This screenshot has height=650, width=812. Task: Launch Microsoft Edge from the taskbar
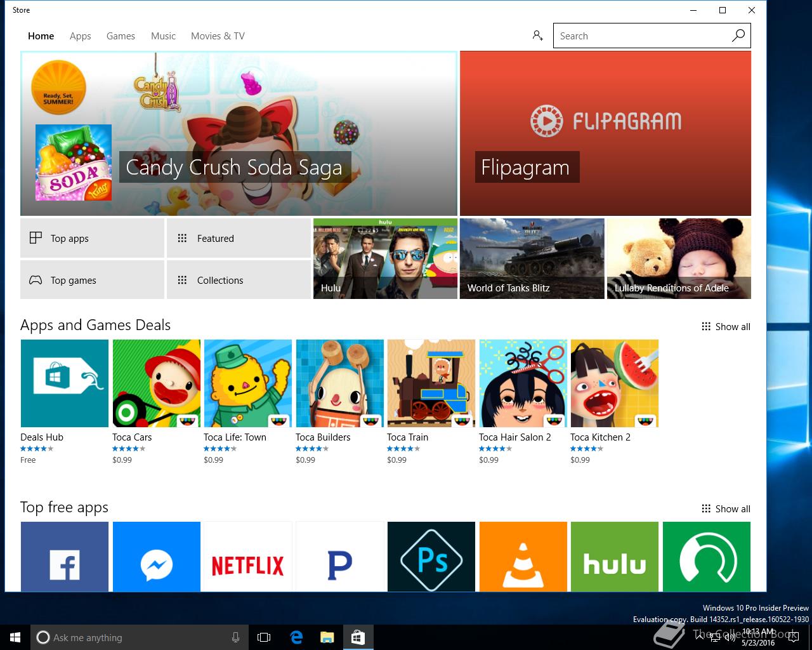296,637
